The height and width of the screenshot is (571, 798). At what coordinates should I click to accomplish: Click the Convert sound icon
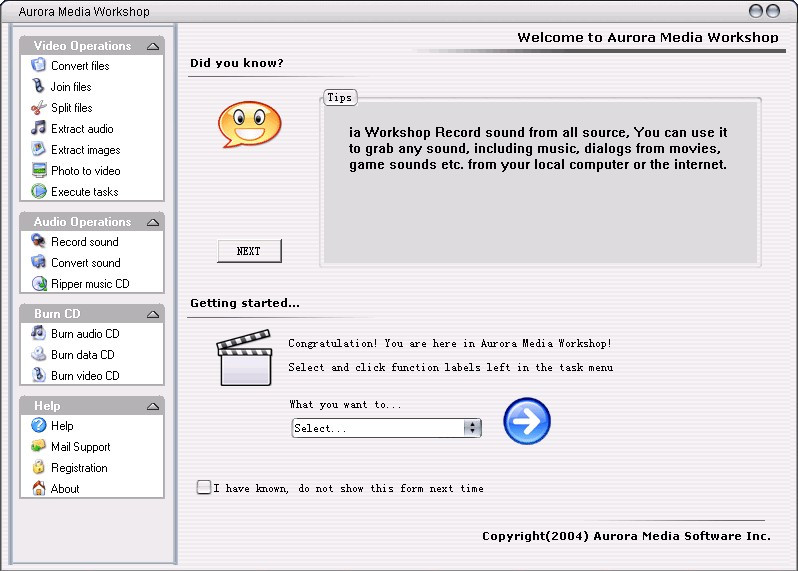[x=38, y=262]
